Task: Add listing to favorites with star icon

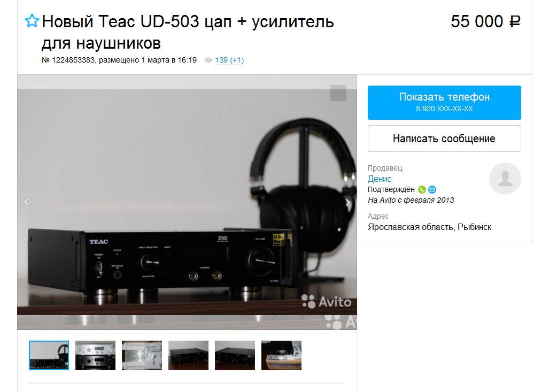Action: [x=32, y=21]
